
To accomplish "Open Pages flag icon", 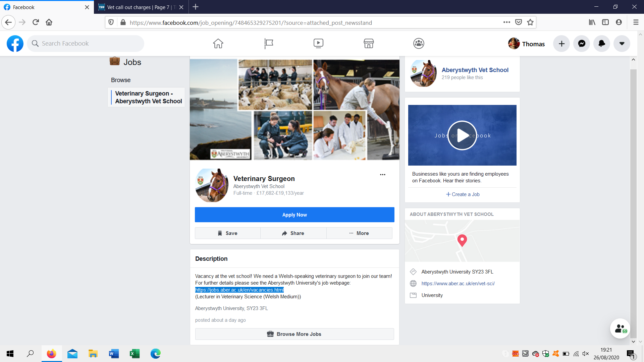I will (x=268, y=44).
